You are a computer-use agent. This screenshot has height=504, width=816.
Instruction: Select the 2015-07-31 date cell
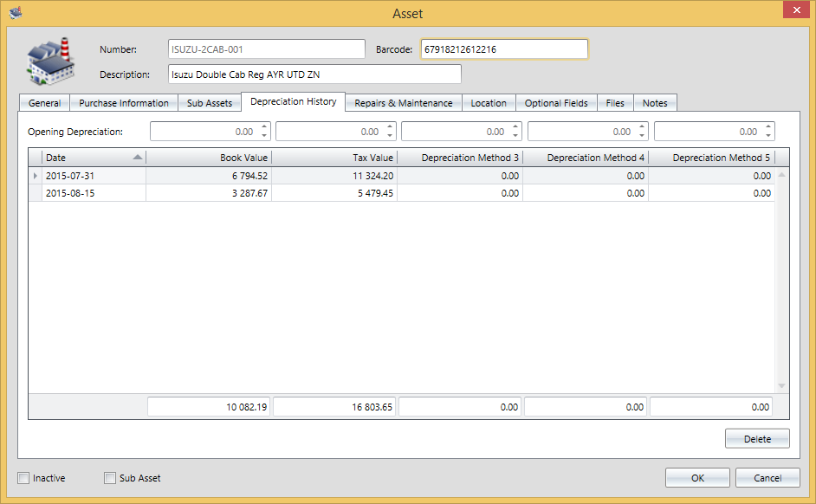coord(94,176)
